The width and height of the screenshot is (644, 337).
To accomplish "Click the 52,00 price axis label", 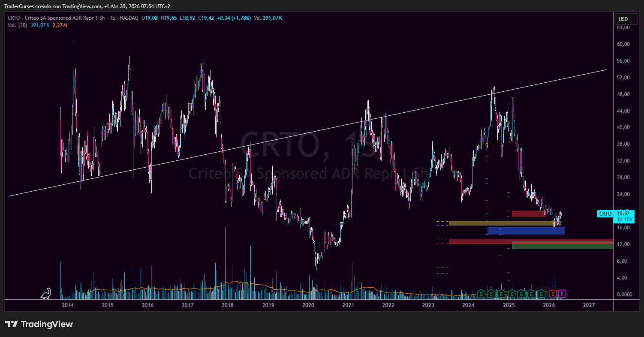I will 624,78.
